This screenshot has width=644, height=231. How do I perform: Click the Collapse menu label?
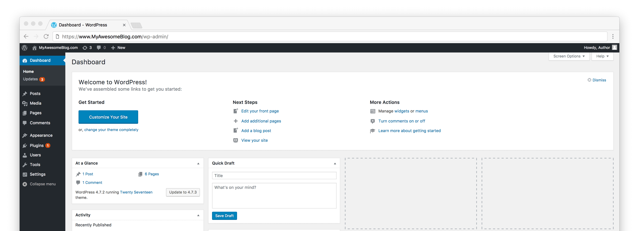pyautogui.click(x=43, y=184)
